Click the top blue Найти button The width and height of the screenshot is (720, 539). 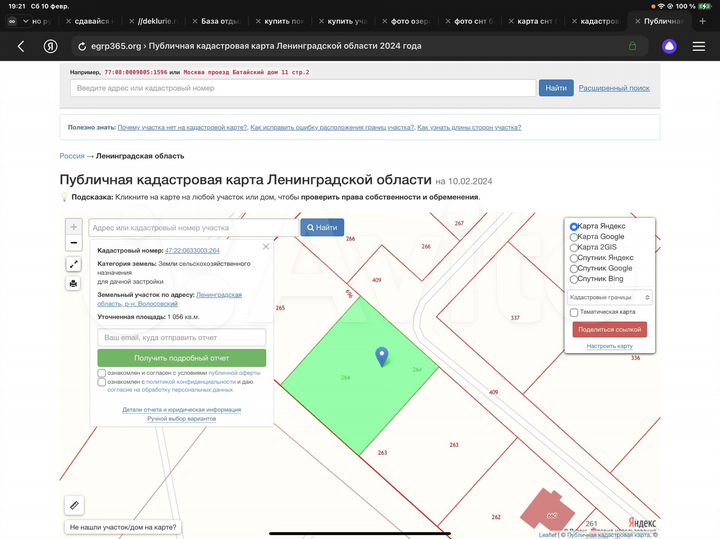tap(556, 88)
